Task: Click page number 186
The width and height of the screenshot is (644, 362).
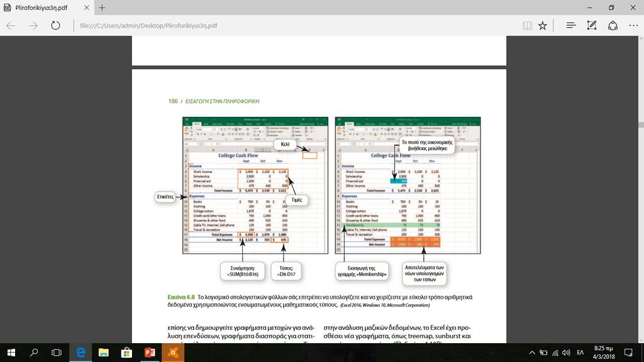Action: 173,101
